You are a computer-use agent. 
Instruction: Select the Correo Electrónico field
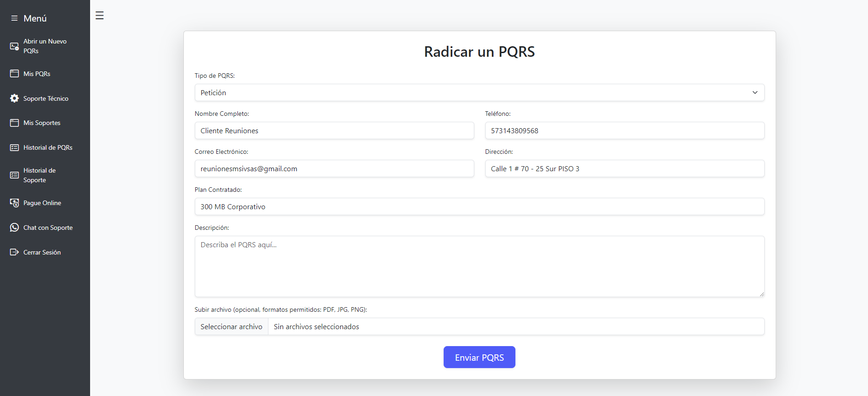[x=334, y=168]
